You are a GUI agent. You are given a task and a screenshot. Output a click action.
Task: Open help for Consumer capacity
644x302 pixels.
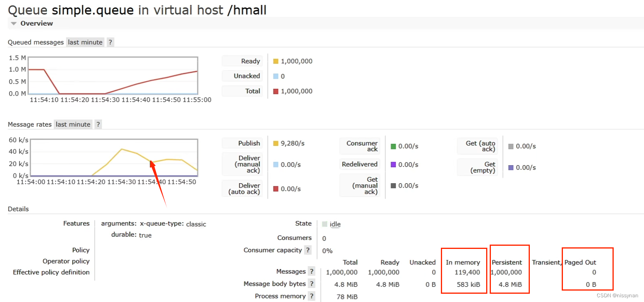[308, 250]
